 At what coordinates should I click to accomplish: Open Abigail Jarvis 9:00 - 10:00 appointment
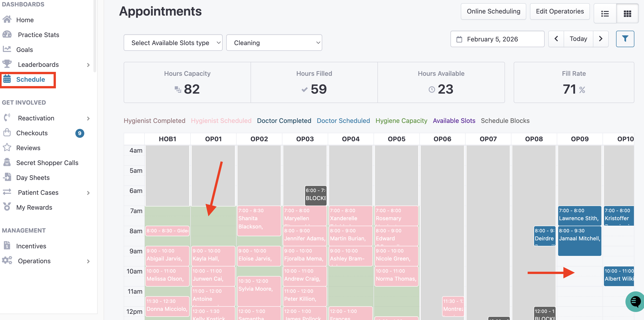tap(167, 256)
